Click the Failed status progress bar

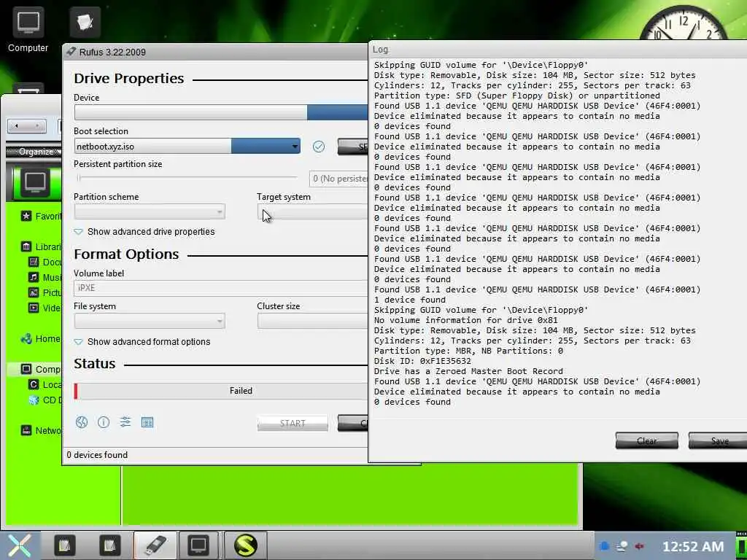[220, 391]
